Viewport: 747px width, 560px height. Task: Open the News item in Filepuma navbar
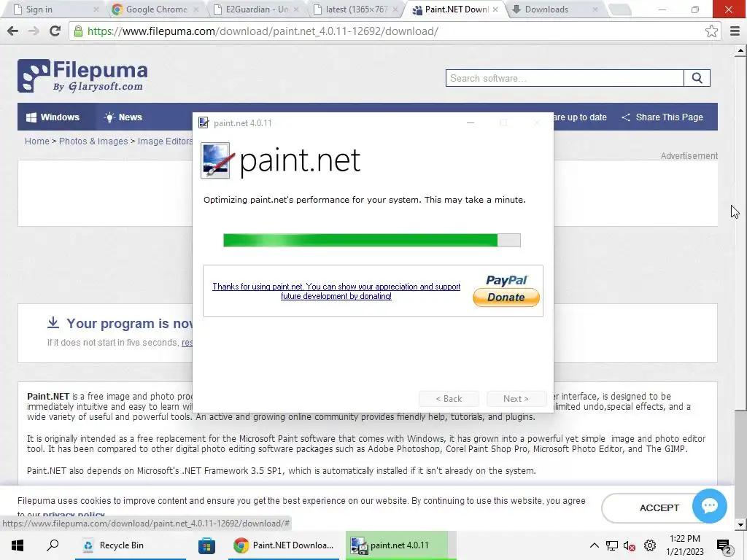pos(123,117)
